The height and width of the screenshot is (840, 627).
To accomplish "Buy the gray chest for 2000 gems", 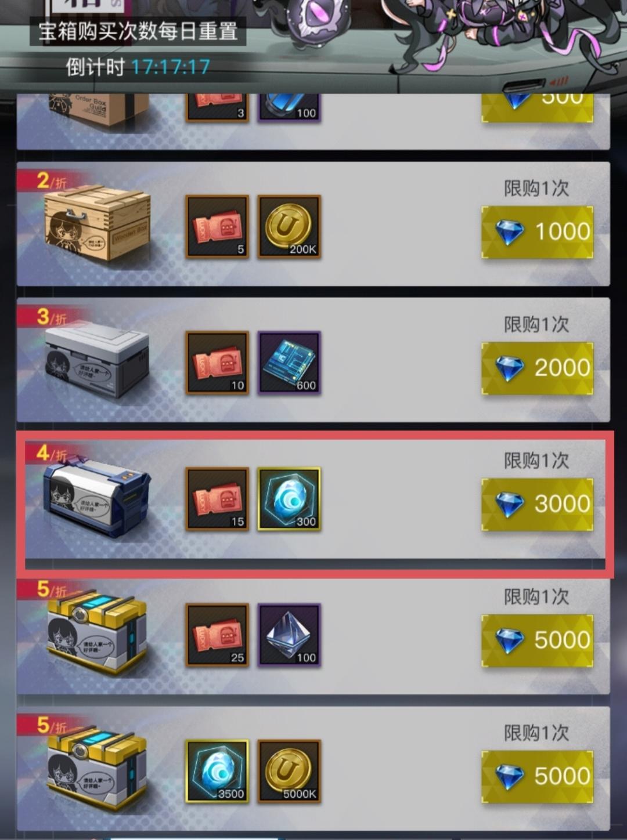I will pyautogui.click(x=538, y=368).
